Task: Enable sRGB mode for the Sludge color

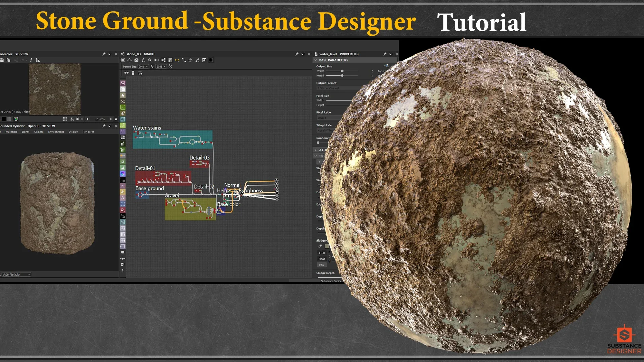Action: [322, 253]
